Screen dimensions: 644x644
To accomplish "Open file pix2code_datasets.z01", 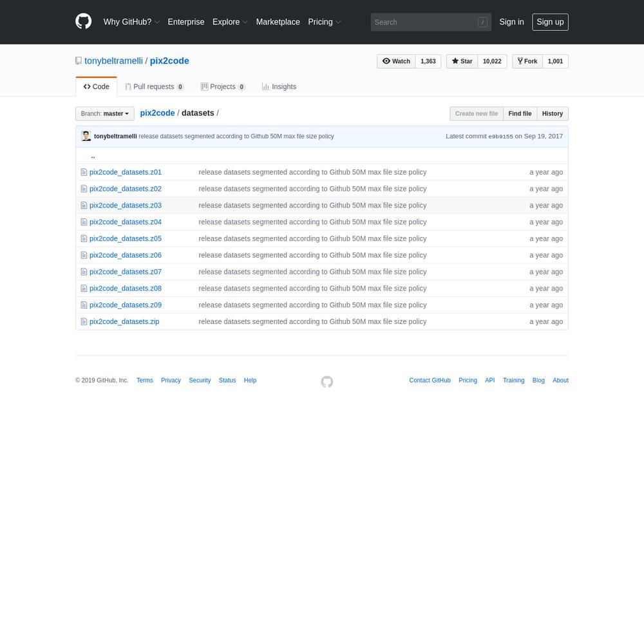I will [x=126, y=172].
